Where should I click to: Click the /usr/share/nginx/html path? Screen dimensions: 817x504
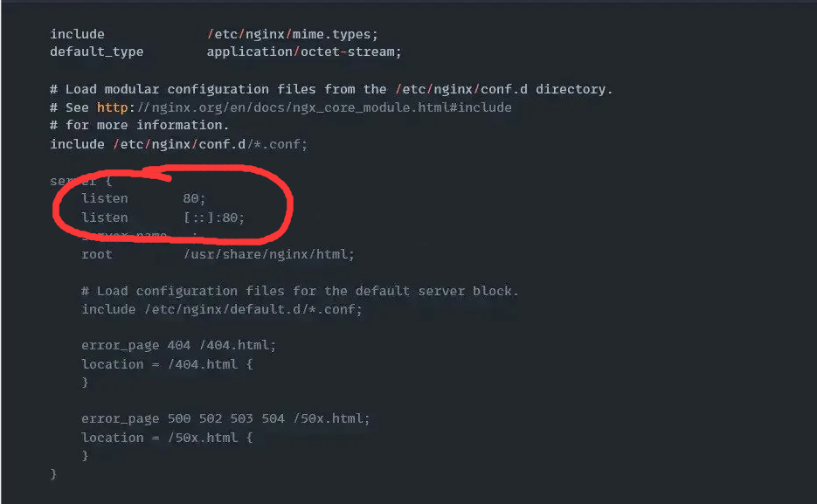tap(269, 254)
